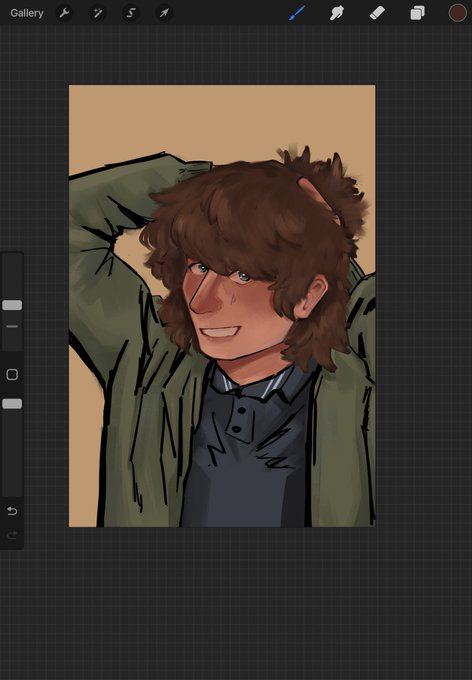Open the Adjustments magic wand menu
Screen dimensions: 472x680
pos(97,13)
